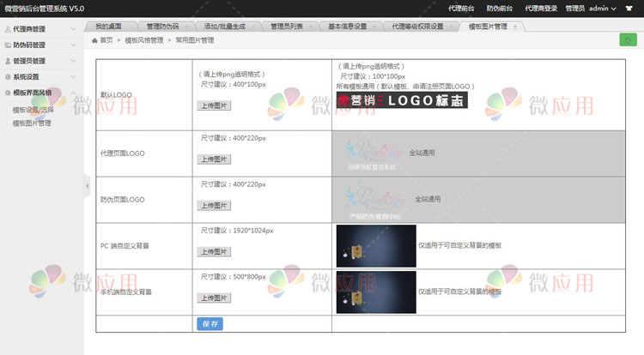
Task: Switch to the 基本信息设置 tab
Action: pyautogui.click(x=348, y=27)
